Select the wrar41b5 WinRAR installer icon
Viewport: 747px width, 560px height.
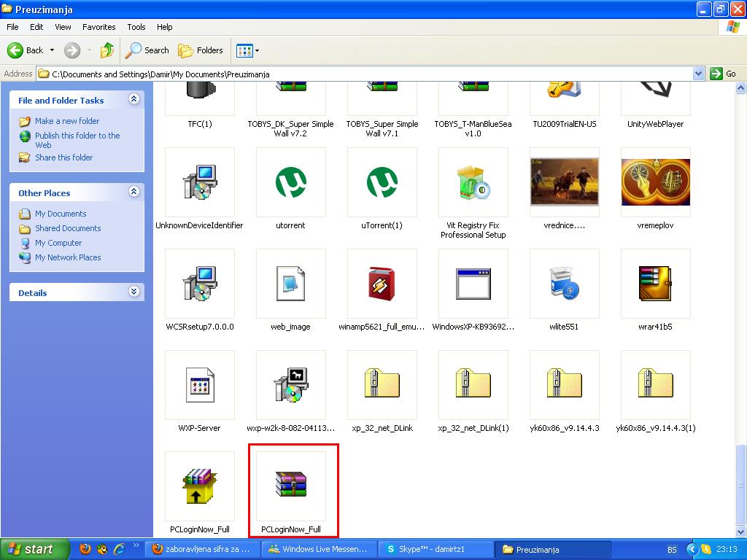(656, 284)
